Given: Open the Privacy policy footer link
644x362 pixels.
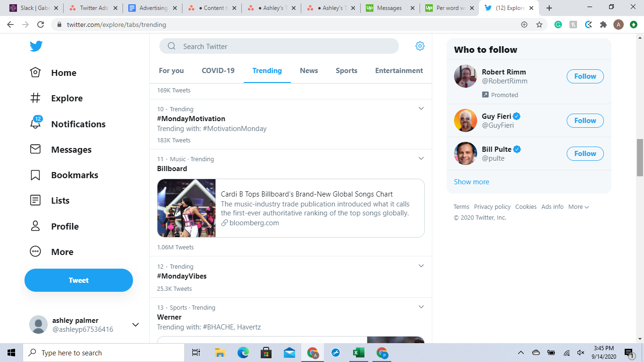Looking at the screenshot, I should [492, 206].
